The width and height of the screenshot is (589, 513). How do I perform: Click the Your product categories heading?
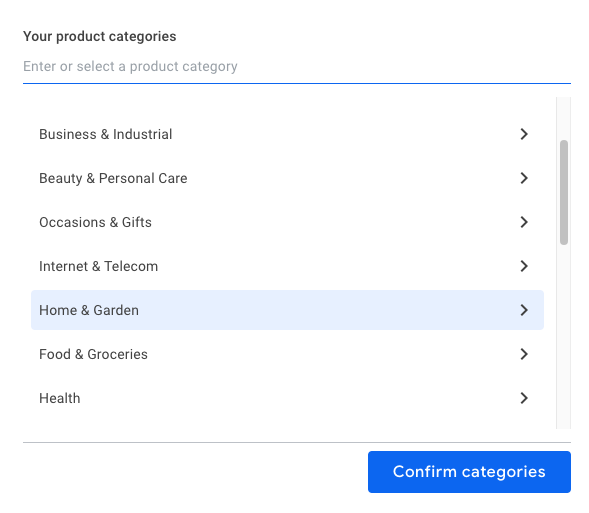click(100, 36)
